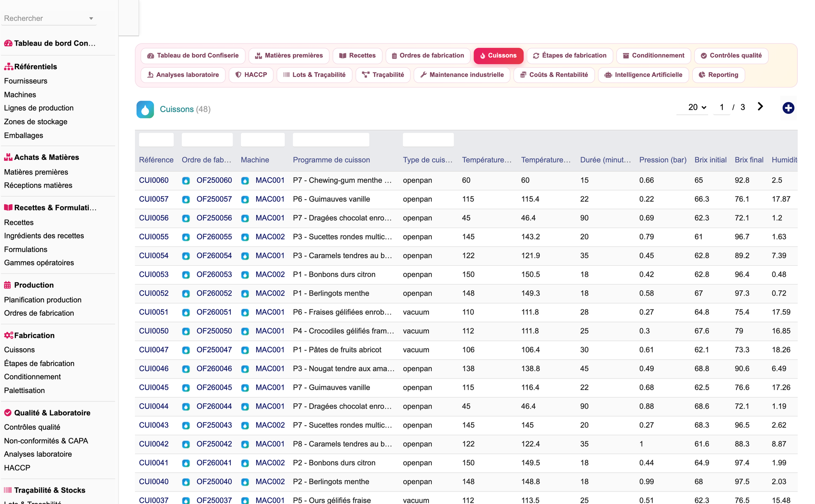Open the Étapes de fabrication tab
This screenshot has height=504, width=815.
[570, 56]
